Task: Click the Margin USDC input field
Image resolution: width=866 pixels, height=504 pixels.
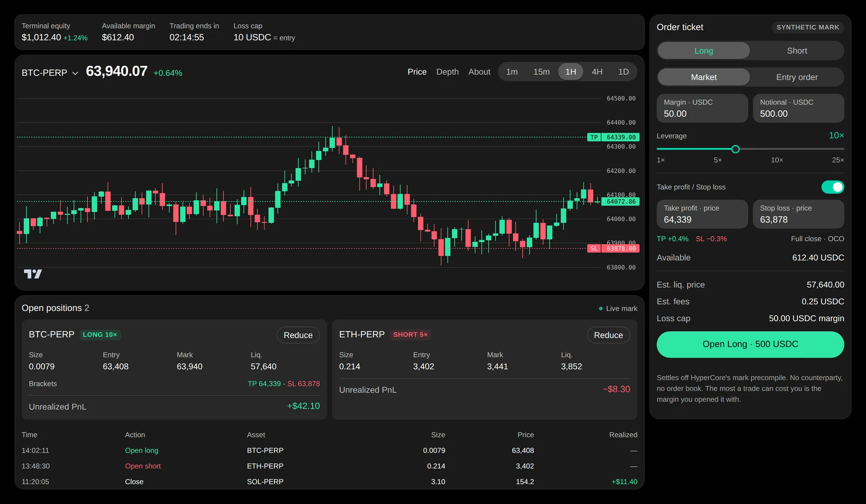Action: click(702, 108)
